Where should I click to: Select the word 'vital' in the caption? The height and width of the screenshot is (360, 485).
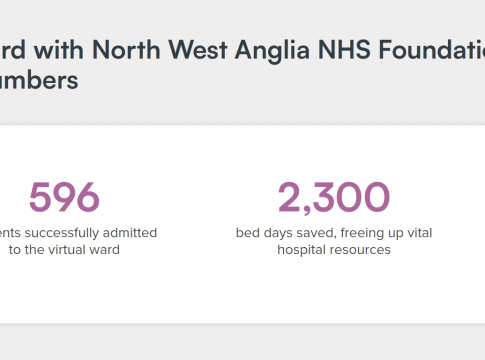420,233
